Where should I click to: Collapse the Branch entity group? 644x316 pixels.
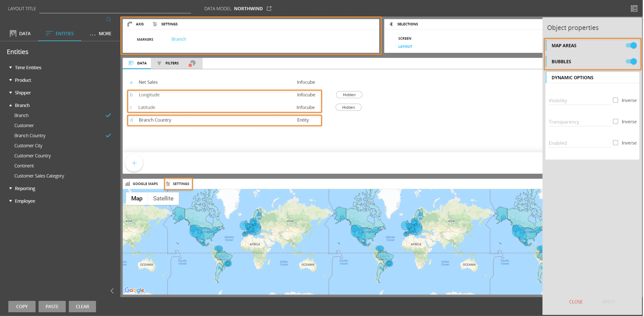(10, 105)
